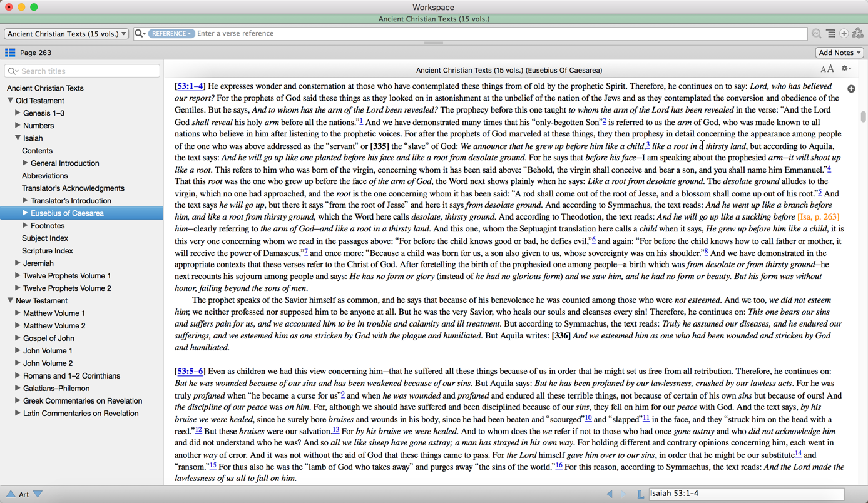
Task: Open Ancient Christian Texts module dropdown
Action: 66,34
